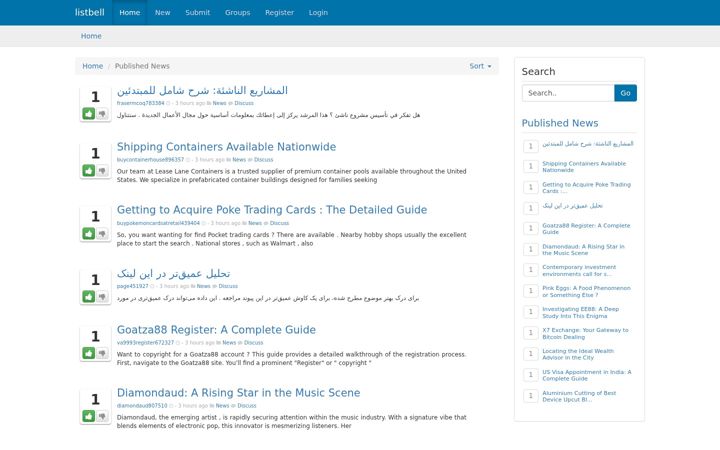Upvote the Persian post by page451927
This screenshot has height=450, width=720.
[89, 297]
